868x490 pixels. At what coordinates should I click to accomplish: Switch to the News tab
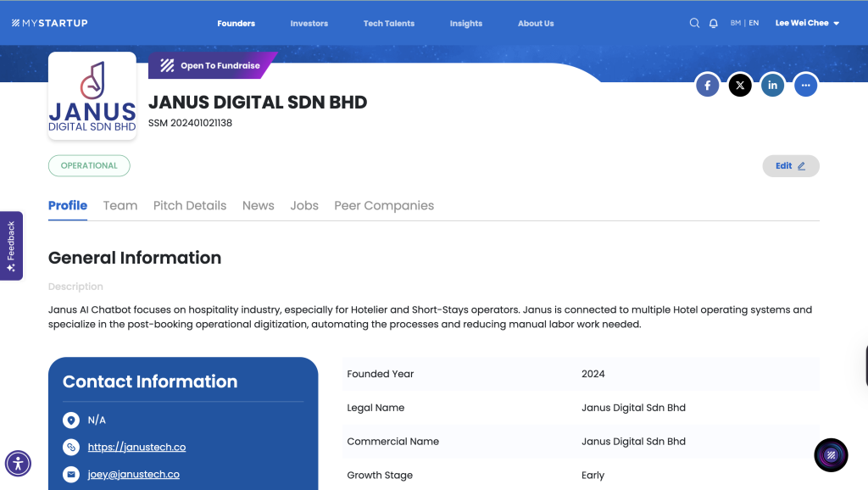pos(258,205)
